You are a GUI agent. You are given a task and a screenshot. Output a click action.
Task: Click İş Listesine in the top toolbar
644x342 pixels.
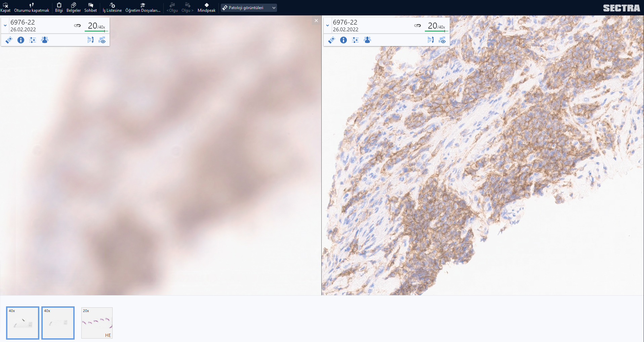tap(112, 7)
